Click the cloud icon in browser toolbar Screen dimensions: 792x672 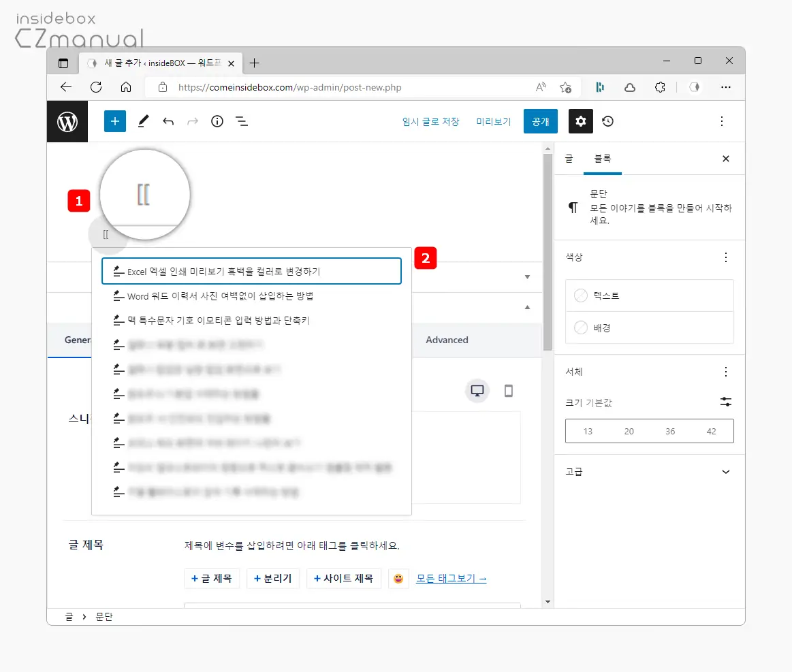pos(630,87)
